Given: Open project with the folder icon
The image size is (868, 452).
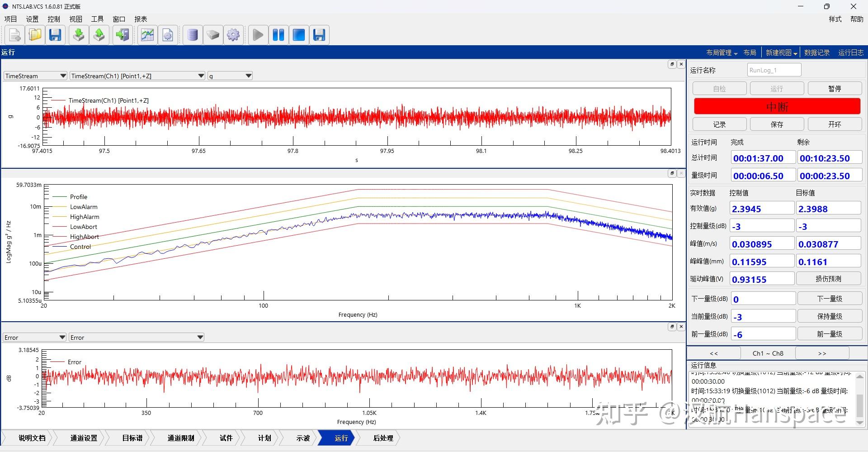Looking at the screenshot, I should tap(35, 35).
